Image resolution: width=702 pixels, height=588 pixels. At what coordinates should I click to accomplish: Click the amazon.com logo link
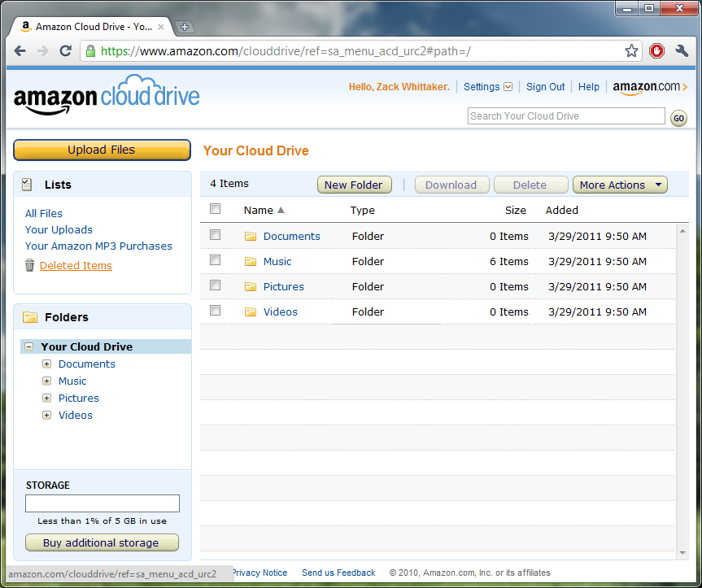pyautogui.click(x=650, y=87)
